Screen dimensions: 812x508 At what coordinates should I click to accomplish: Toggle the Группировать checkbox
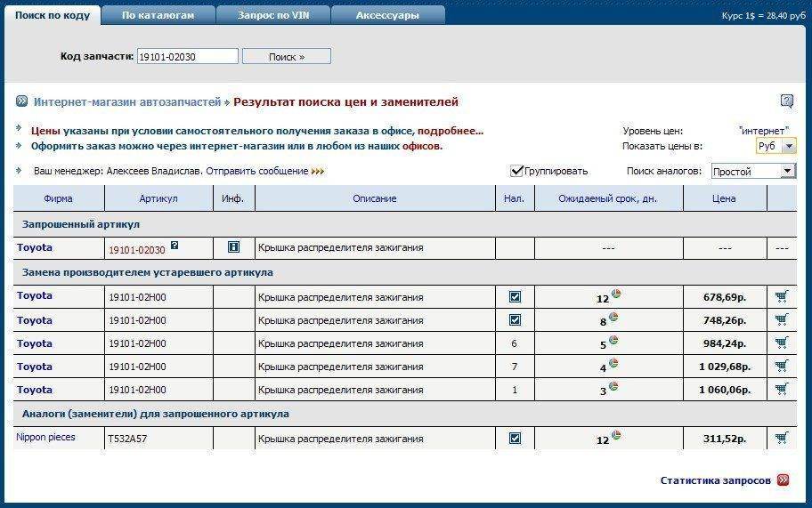click(x=516, y=171)
